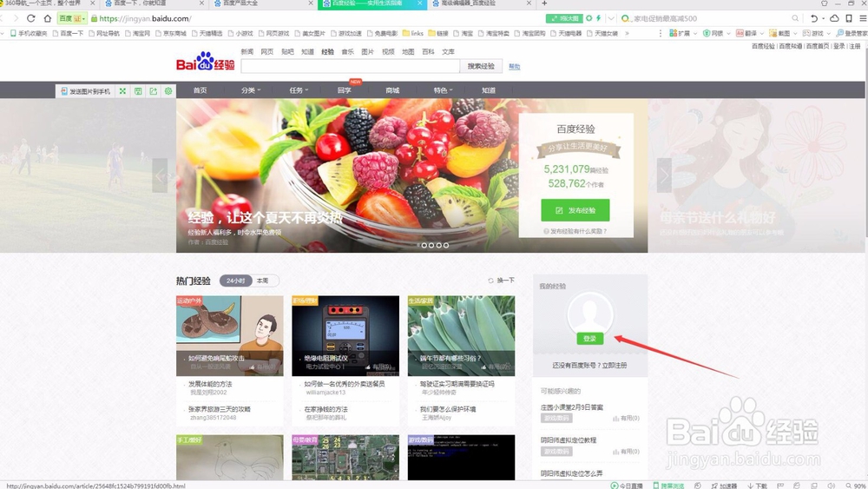
Task: Click the 立即注册 register link
Action: coord(615,366)
